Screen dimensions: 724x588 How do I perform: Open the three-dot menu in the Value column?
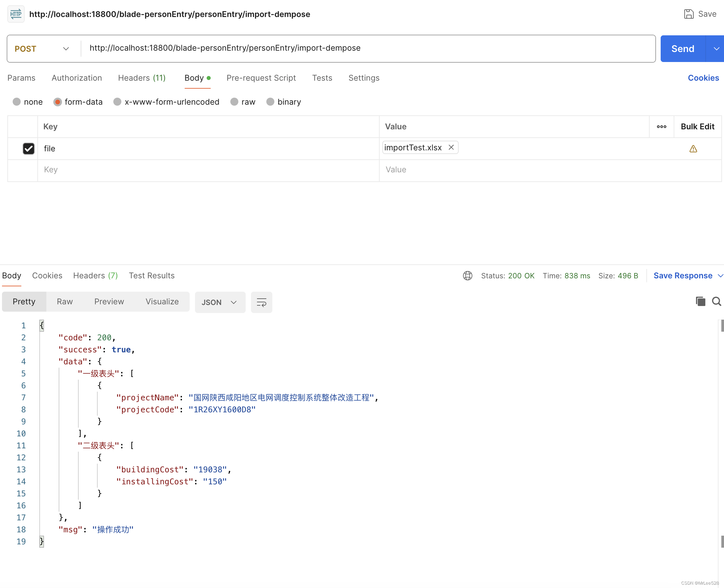(661, 127)
